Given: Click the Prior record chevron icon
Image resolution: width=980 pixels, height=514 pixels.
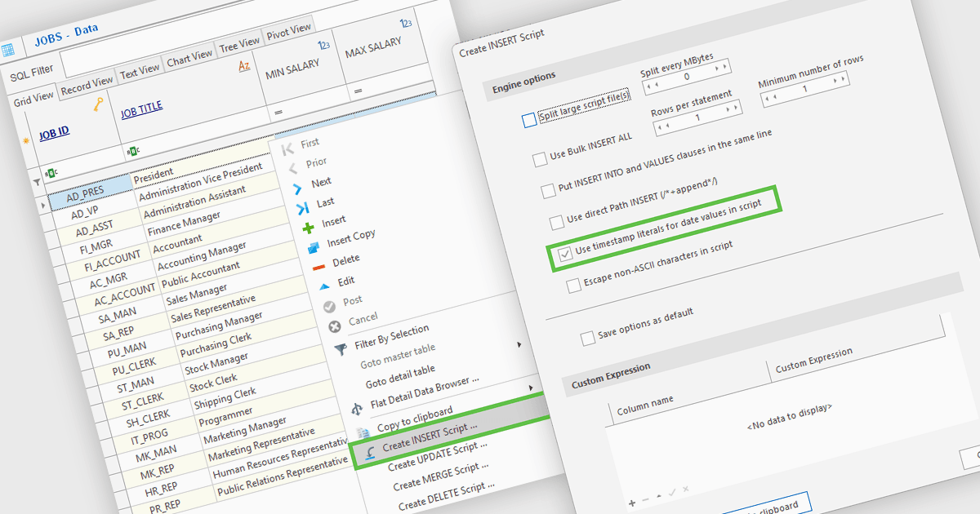Looking at the screenshot, I should 292,168.
